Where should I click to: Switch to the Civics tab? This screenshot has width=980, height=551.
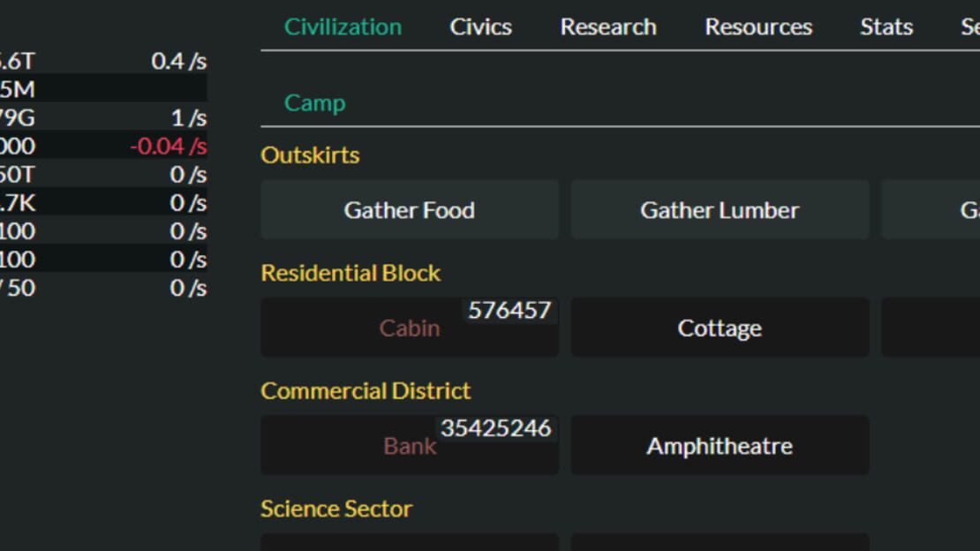tap(480, 26)
